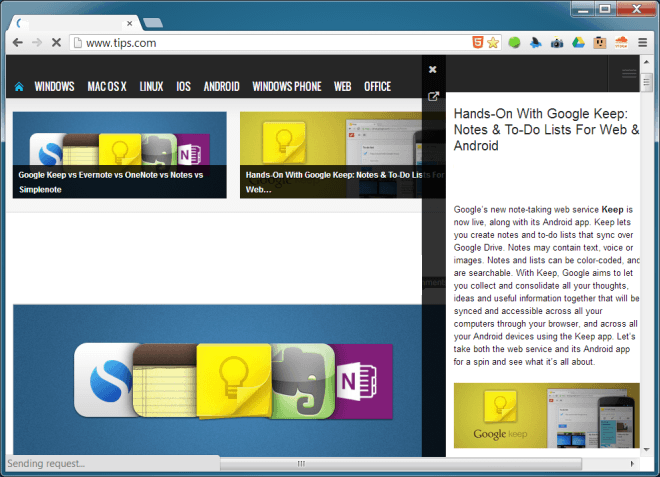Open the OFFICE category
This screenshot has height=477, width=660.
378,87
